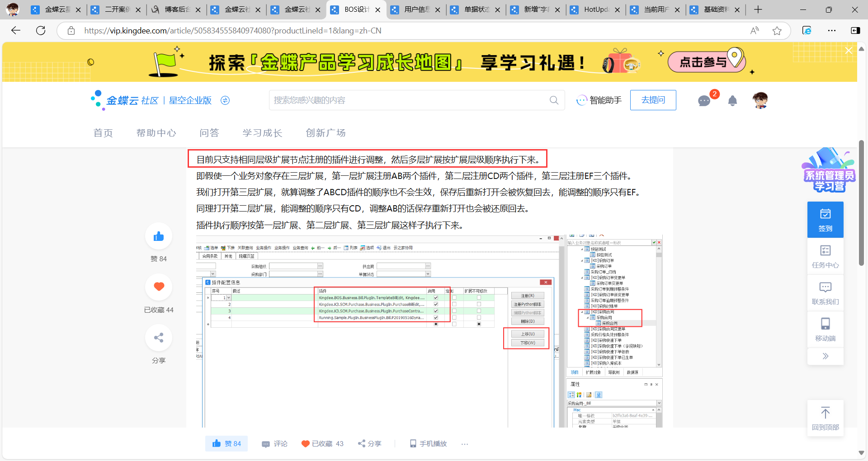Open messages with 2 unread badge
868x461 pixels.
[x=705, y=100]
